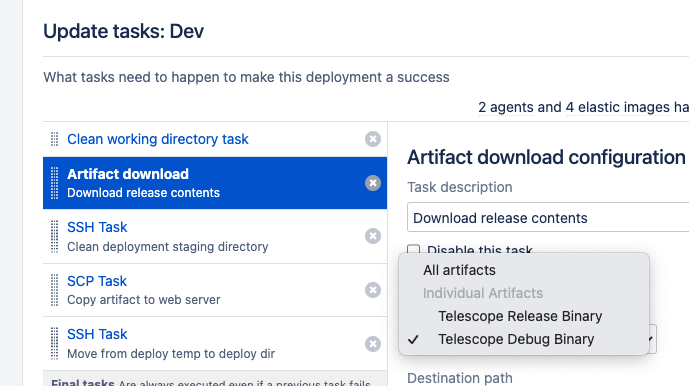Click 'Artifact download configuration' heading
Image resolution: width=689 pixels, height=386 pixels.
tap(546, 157)
